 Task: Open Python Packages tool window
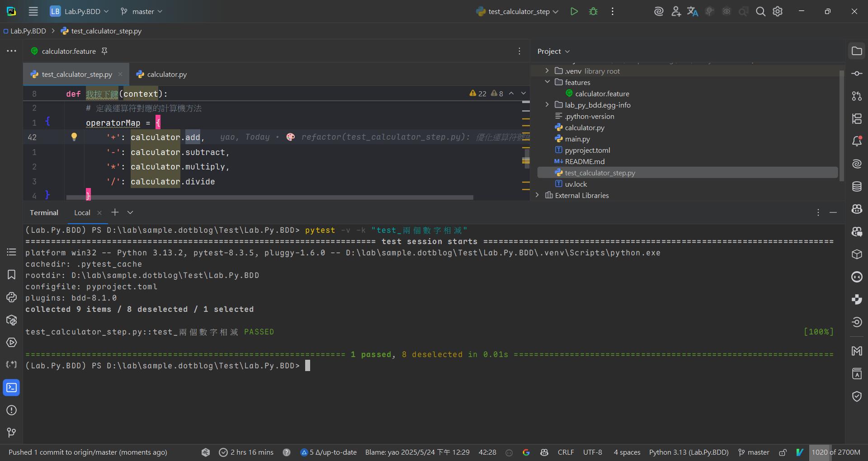click(11, 320)
